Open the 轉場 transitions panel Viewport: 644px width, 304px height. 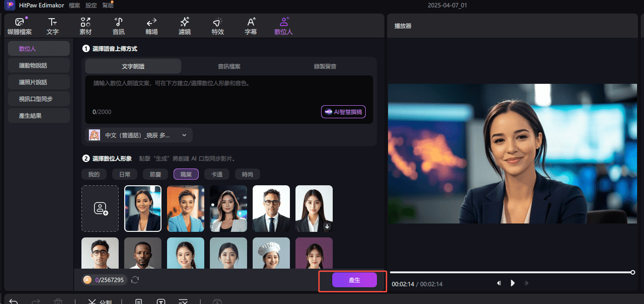(151, 26)
